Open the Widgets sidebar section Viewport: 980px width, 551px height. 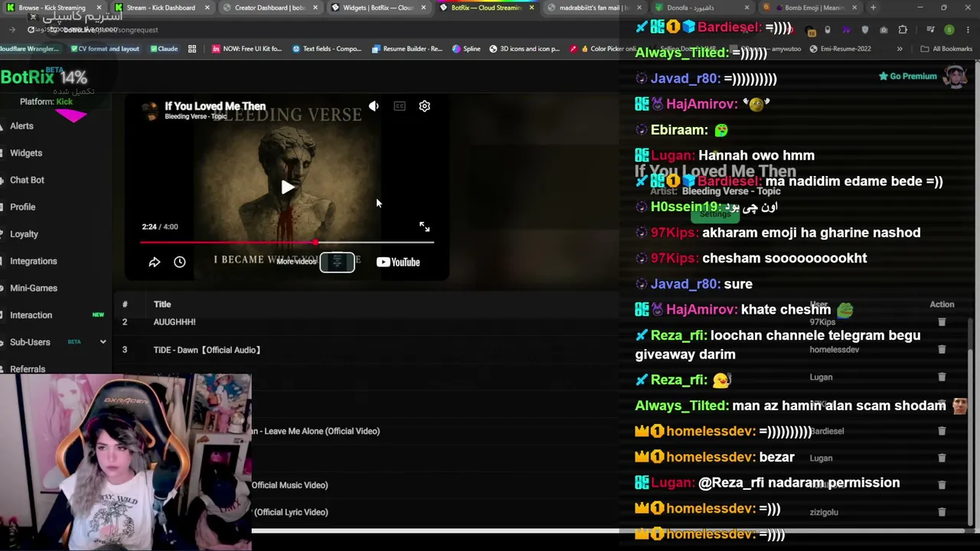click(26, 153)
